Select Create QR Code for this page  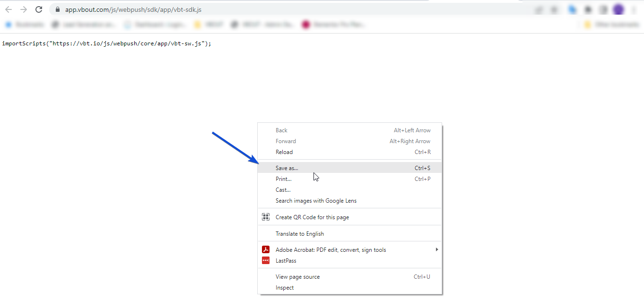pyautogui.click(x=350, y=217)
